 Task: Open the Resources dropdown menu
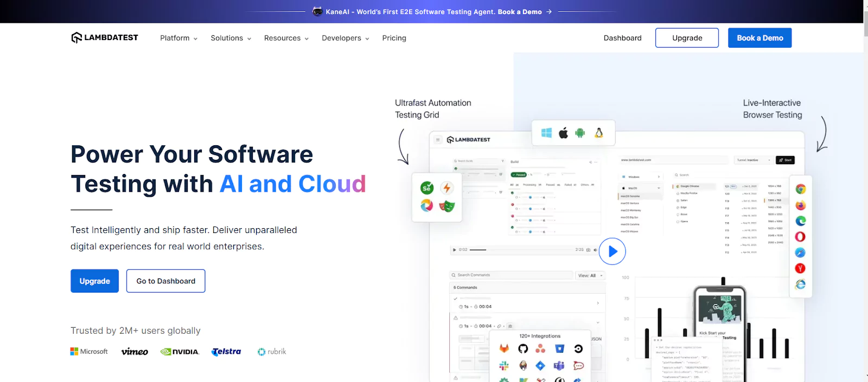tap(286, 38)
